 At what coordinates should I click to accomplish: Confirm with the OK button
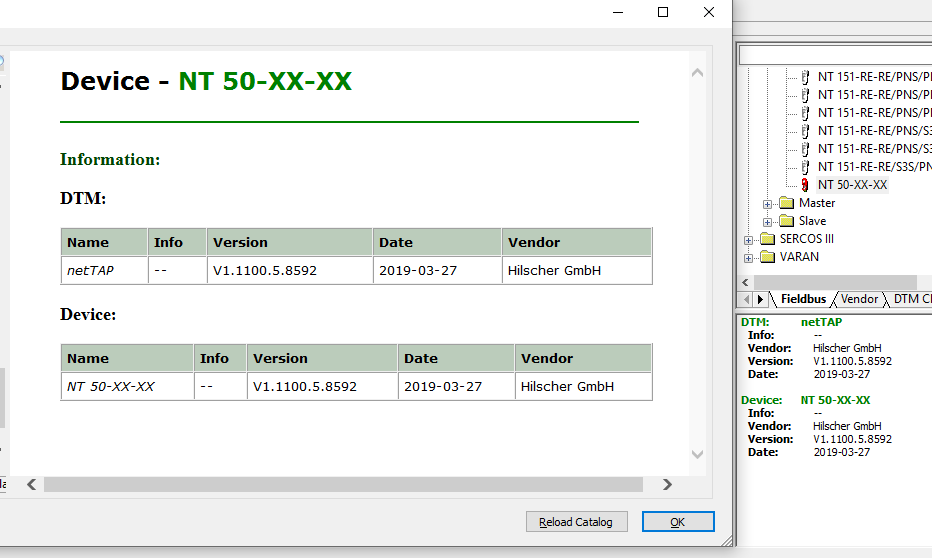point(678,522)
